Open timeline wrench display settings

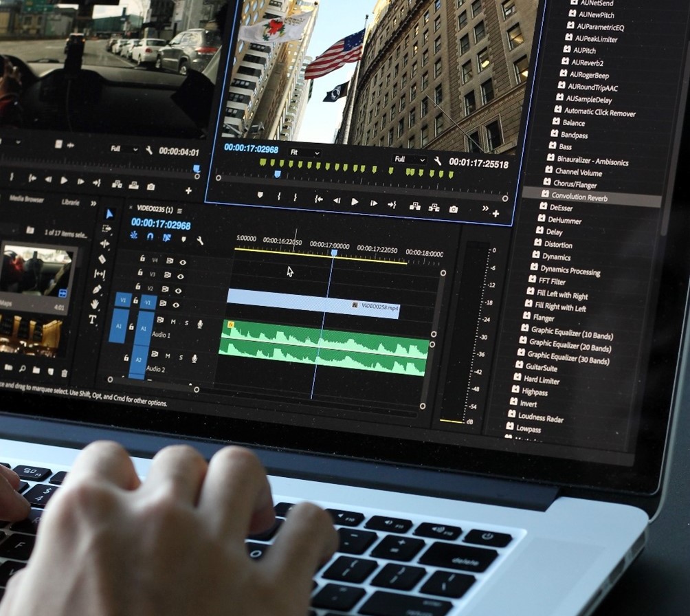pyautogui.click(x=200, y=241)
